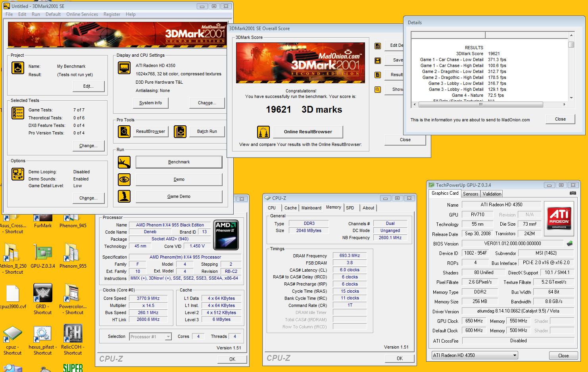This screenshot has height=372, width=588.
Task: Open the GRID shortcut on desktop
Action: click(x=42, y=299)
